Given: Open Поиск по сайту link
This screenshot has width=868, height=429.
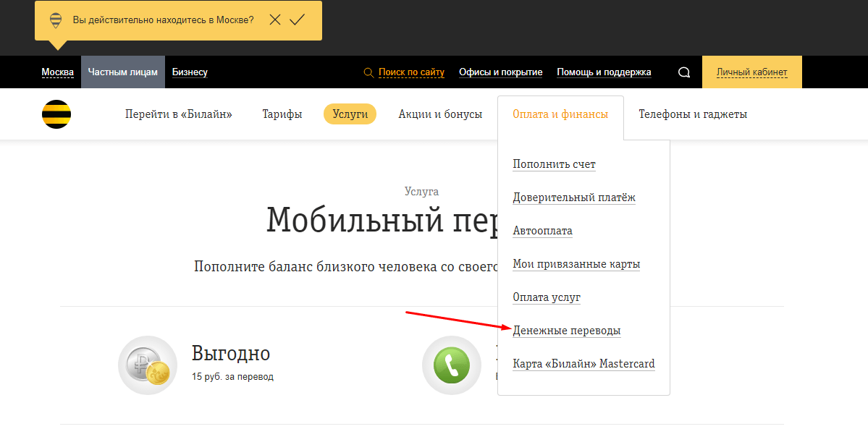Looking at the screenshot, I should tap(411, 72).
